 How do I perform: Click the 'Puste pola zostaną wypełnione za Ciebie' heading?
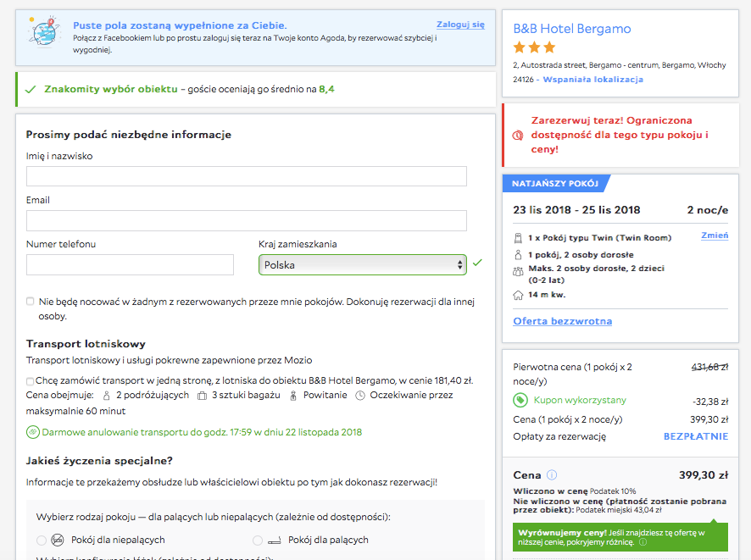point(180,25)
